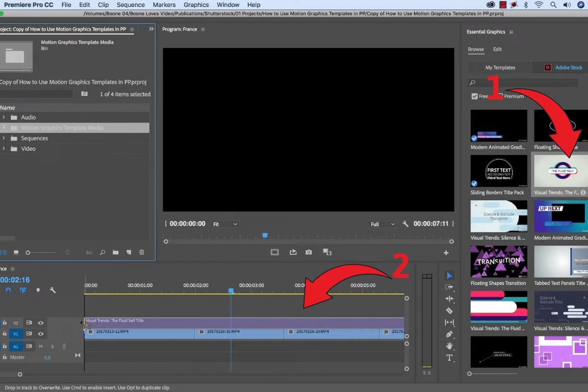Toggle Safe Margins in Program monitor

coord(275,252)
